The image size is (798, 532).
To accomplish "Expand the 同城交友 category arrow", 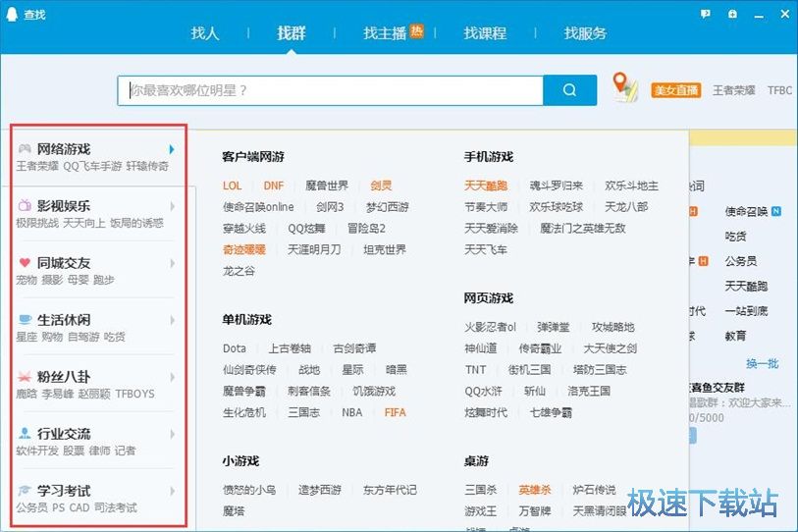I will point(172,263).
